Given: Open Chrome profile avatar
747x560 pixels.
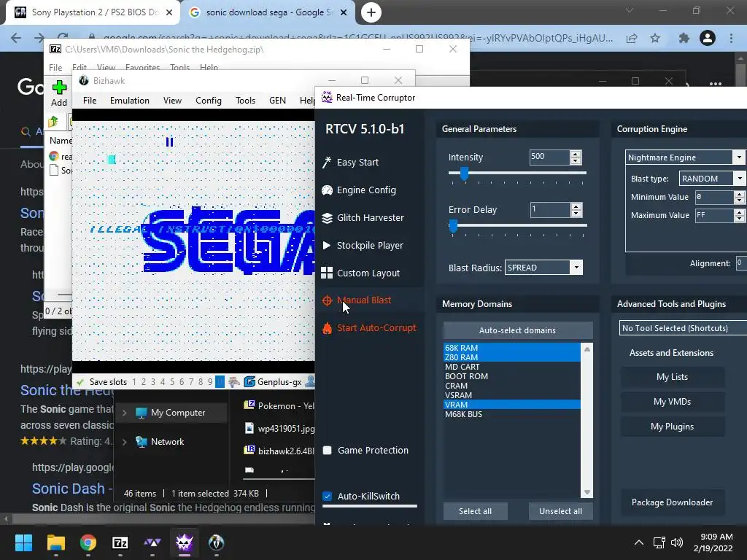Looking at the screenshot, I should (x=708, y=38).
